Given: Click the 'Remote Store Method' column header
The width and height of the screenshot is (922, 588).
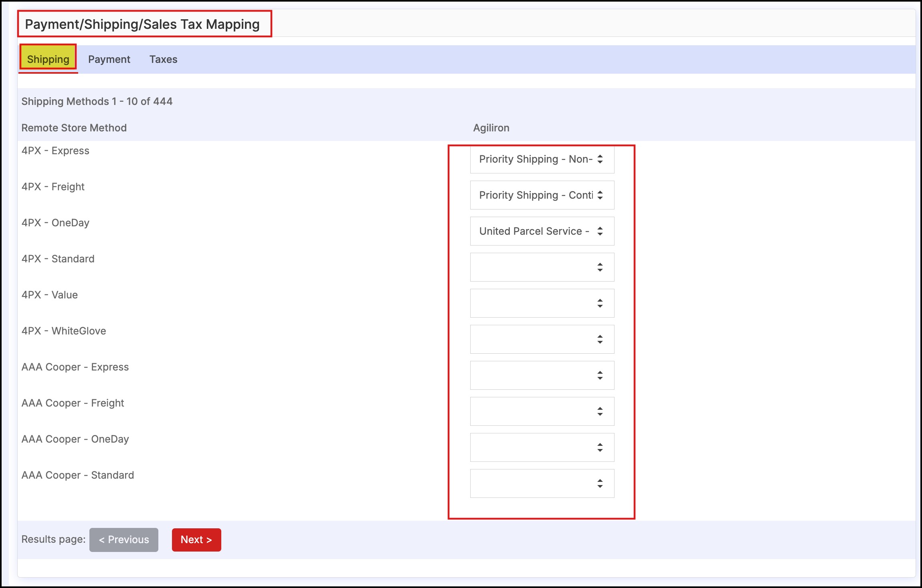Looking at the screenshot, I should (x=74, y=128).
